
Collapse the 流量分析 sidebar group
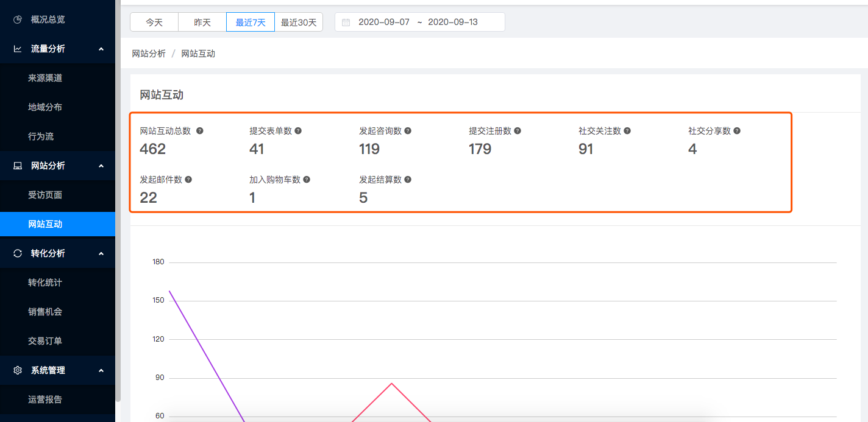(101, 49)
